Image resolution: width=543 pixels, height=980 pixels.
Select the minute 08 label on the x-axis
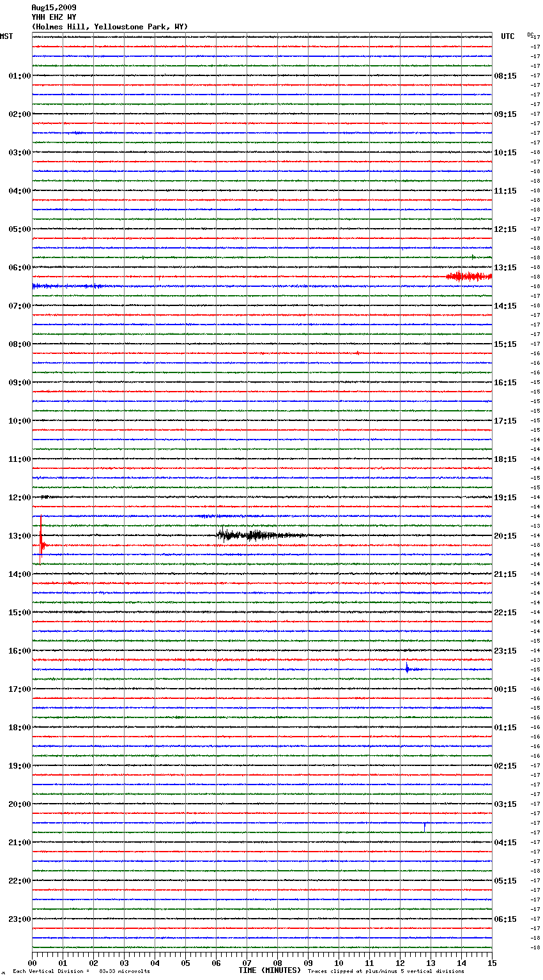(x=277, y=963)
